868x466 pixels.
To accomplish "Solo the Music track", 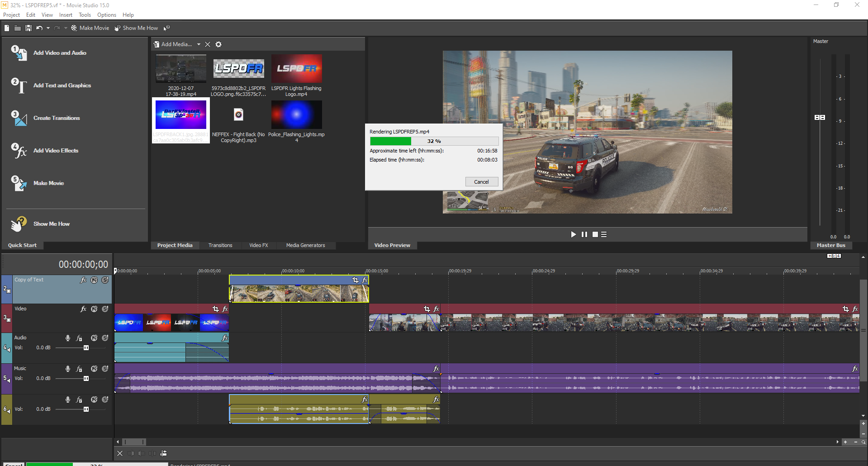I will (105, 369).
